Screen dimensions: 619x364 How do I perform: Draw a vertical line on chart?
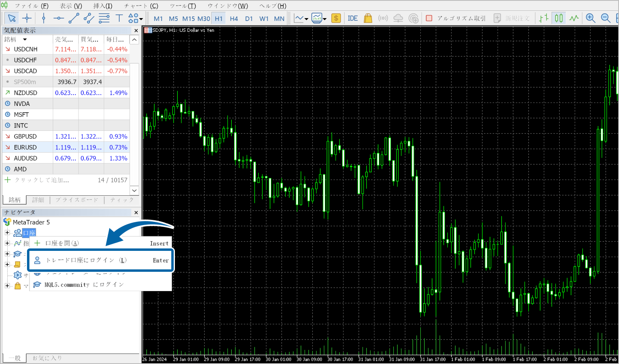(44, 18)
